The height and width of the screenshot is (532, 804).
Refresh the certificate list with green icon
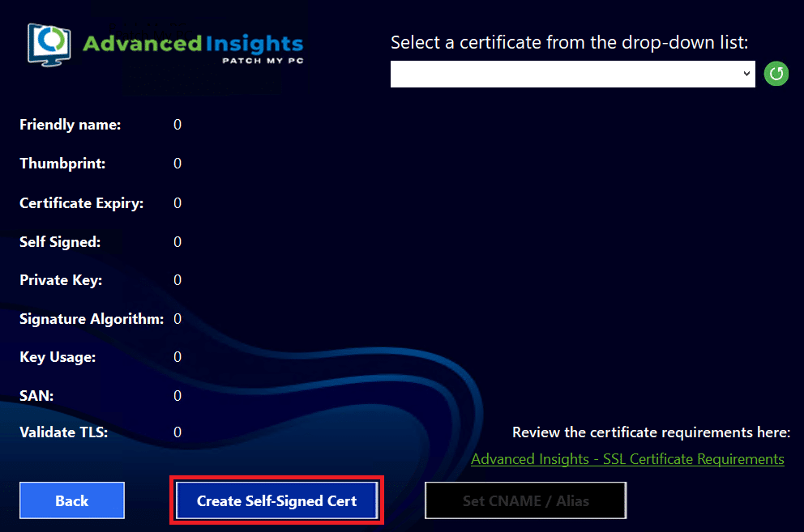point(776,74)
